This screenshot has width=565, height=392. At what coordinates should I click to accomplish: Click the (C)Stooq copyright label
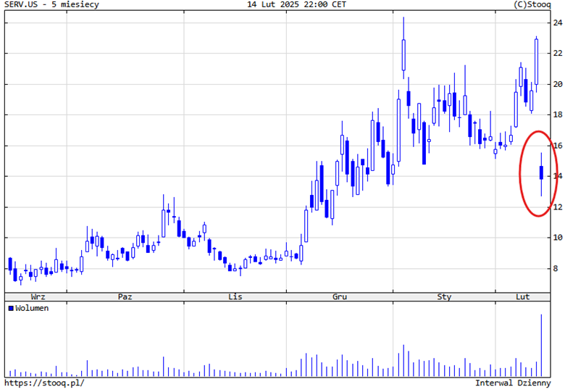coord(531,4)
